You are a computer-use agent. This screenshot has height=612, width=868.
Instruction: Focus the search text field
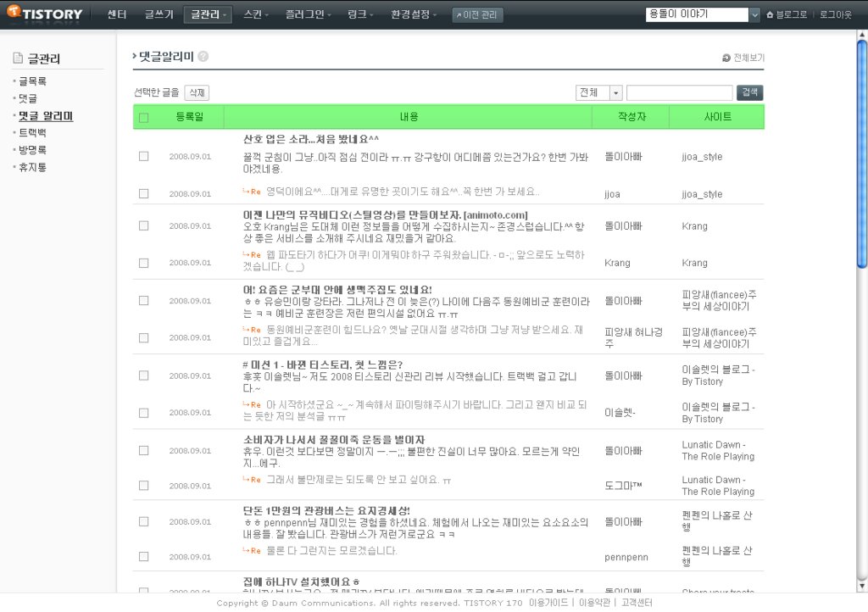[x=679, y=92]
